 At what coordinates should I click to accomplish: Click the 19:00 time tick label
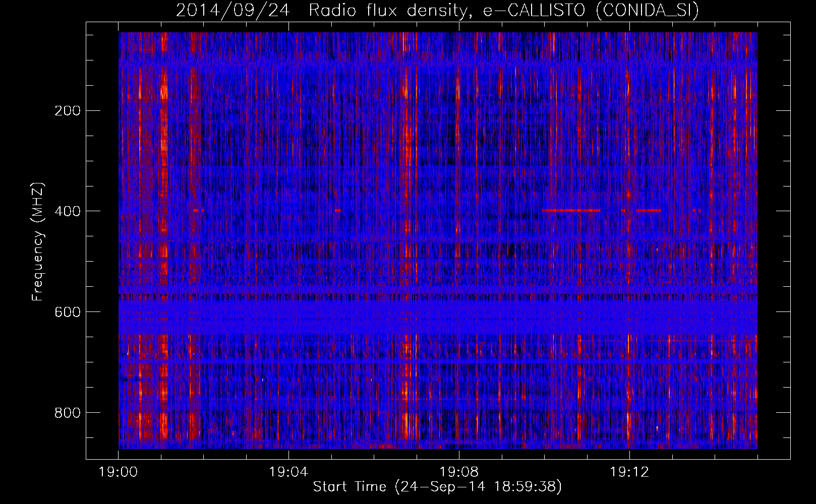[x=118, y=472]
